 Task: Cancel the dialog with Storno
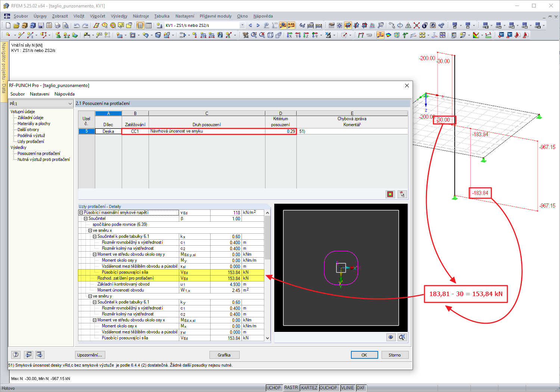pyautogui.click(x=395, y=355)
